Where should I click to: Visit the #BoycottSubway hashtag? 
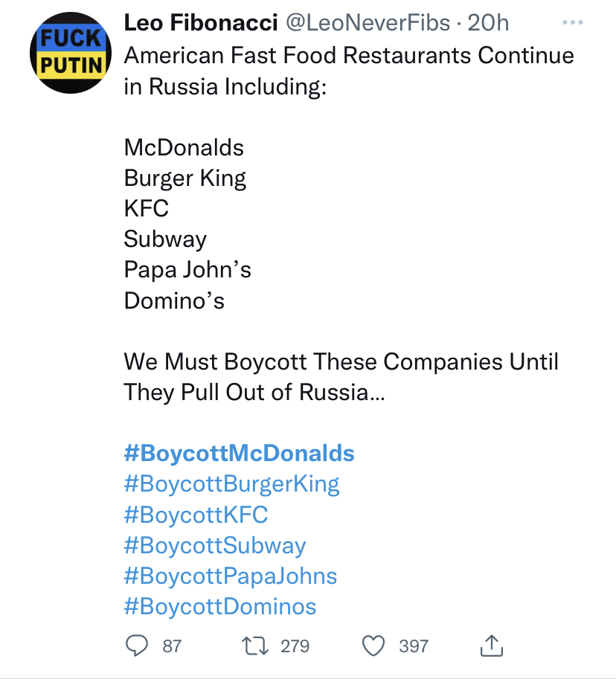point(215,546)
